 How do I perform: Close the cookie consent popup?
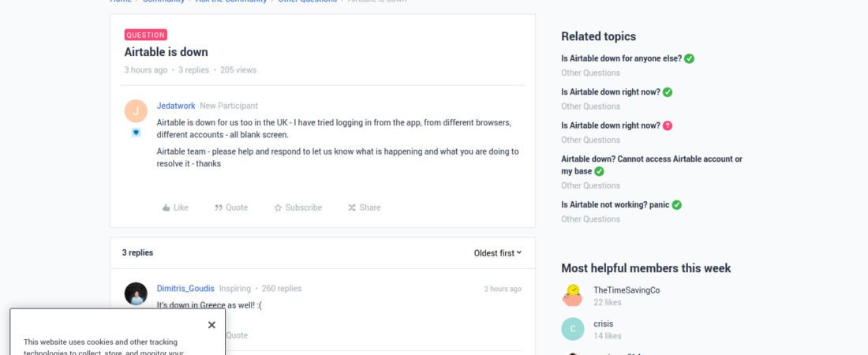pos(211,325)
